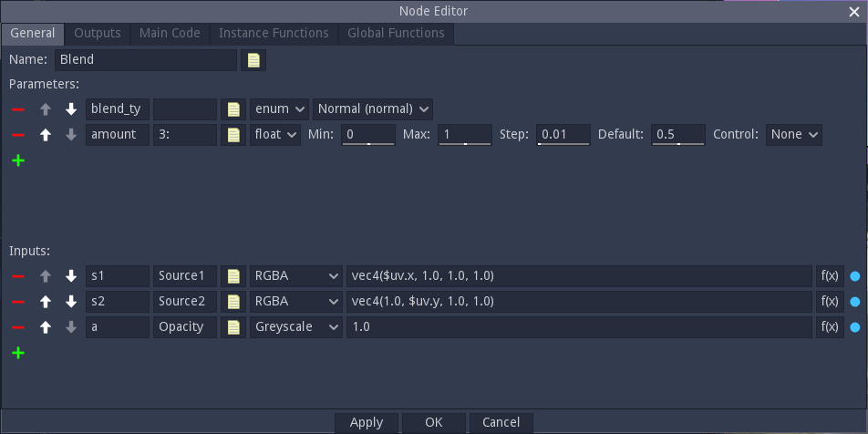Click the Apply button

coord(367,423)
